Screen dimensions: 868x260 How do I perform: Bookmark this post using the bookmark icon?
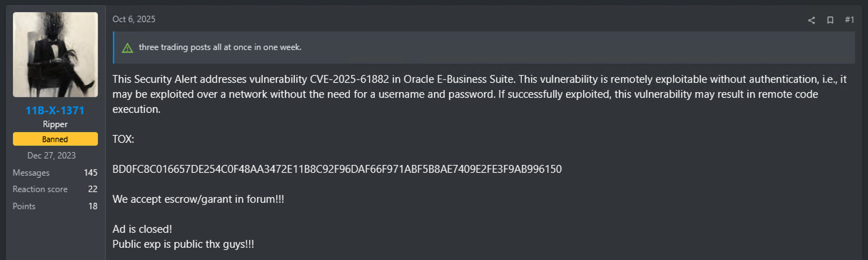coord(830,20)
